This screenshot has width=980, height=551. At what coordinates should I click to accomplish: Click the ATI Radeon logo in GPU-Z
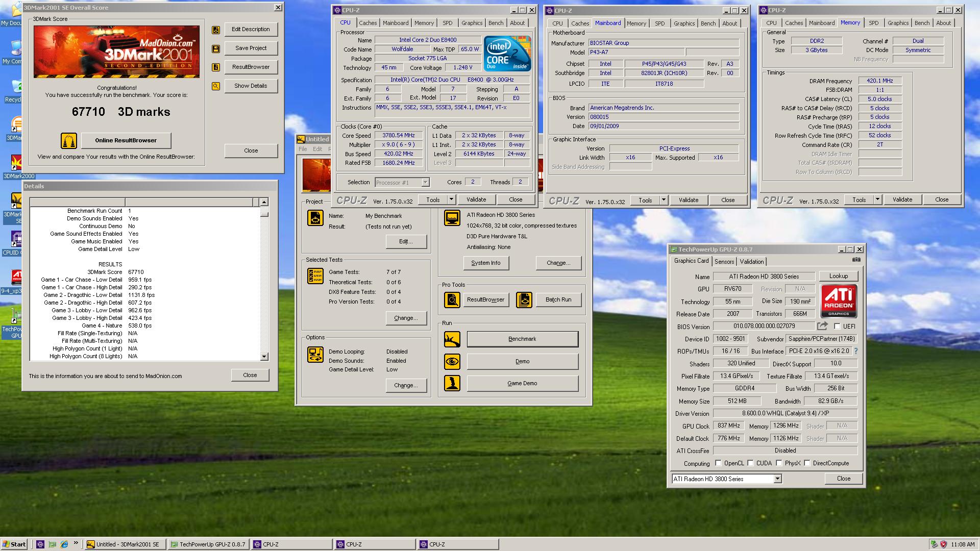tap(839, 302)
